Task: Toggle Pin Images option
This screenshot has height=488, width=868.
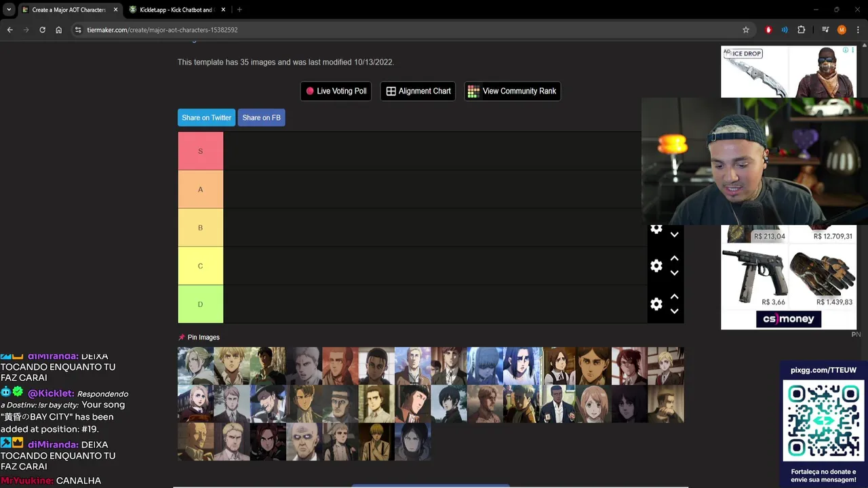Action: (x=199, y=337)
